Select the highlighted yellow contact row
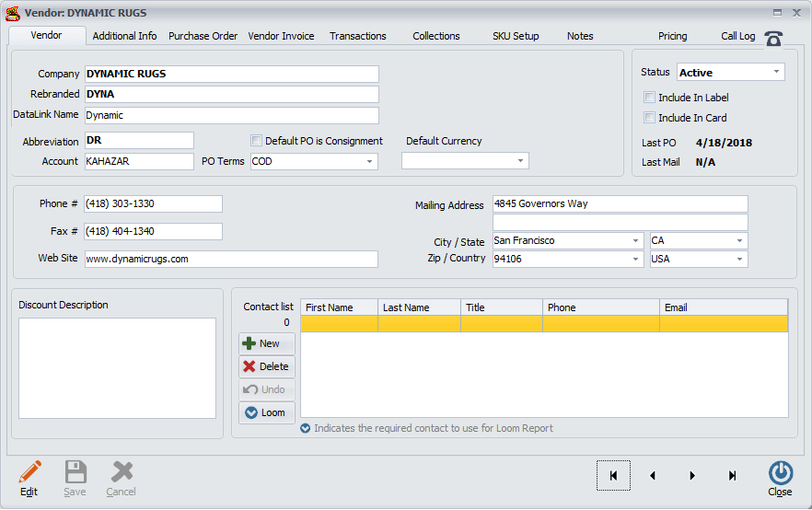The image size is (812, 510). (x=544, y=324)
